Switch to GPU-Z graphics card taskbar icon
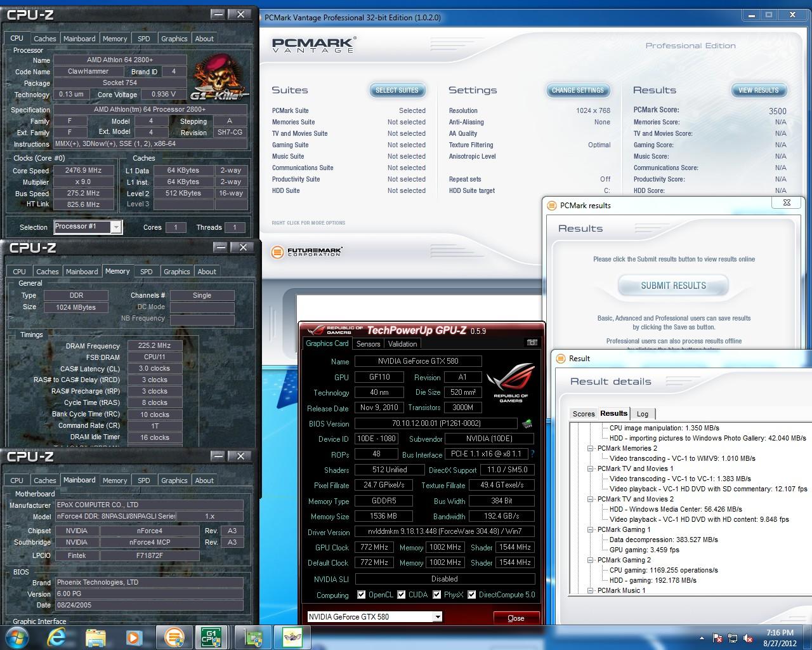The width and height of the screenshot is (812, 650). point(254,637)
